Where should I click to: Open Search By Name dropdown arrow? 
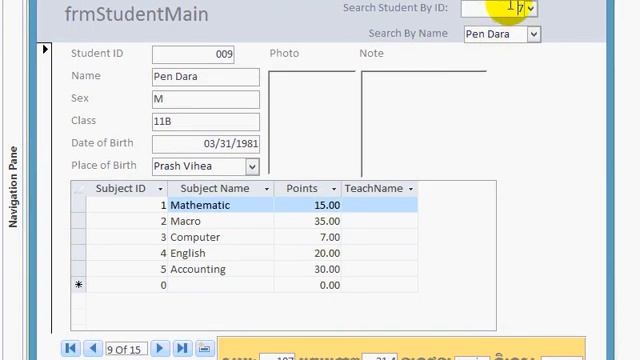pos(533,34)
